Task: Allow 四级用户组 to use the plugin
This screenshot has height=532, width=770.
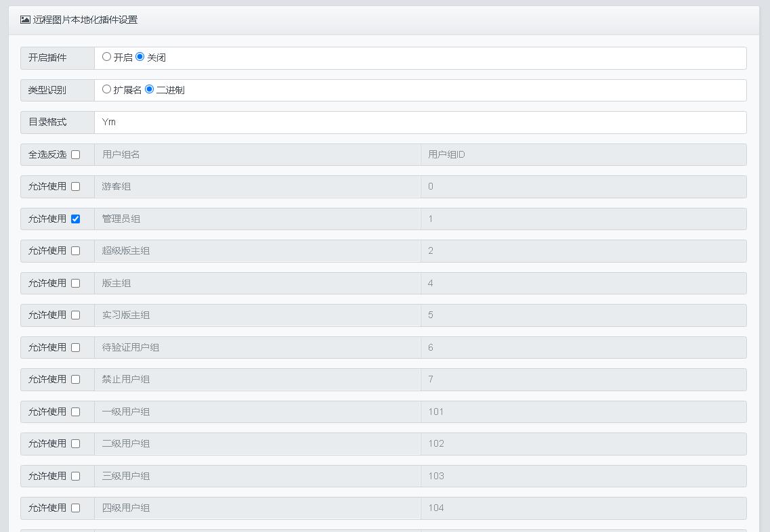Action: [76, 508]
